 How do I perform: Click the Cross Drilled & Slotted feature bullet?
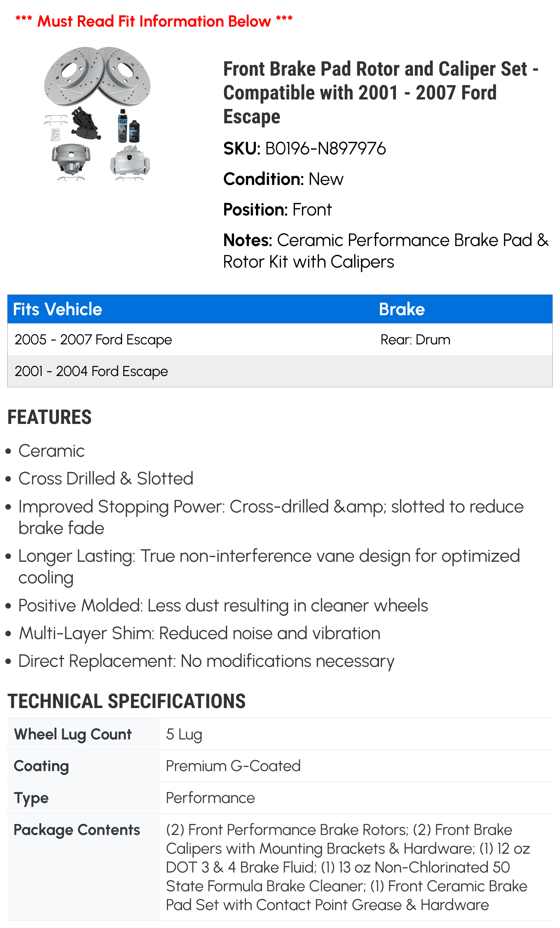pos(106,479)
